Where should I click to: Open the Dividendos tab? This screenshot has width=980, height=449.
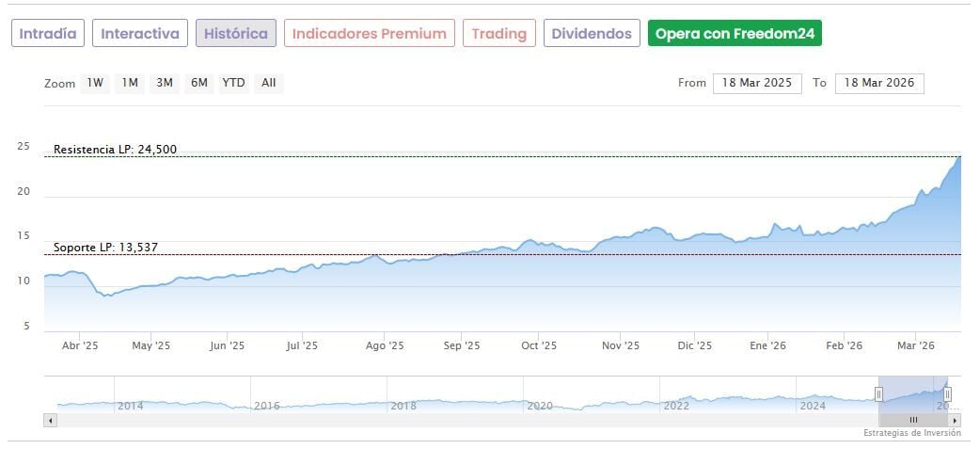coord(592,34)
